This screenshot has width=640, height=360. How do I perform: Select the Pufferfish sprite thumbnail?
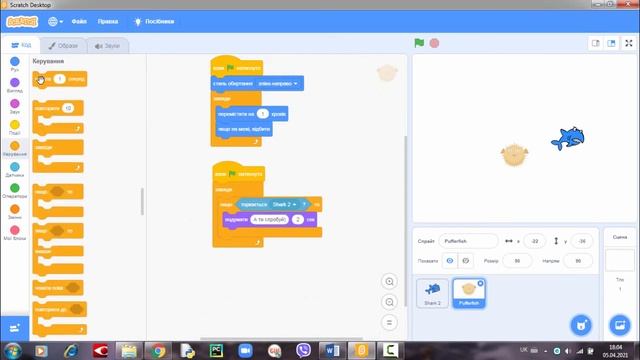(x=469, y=293)
